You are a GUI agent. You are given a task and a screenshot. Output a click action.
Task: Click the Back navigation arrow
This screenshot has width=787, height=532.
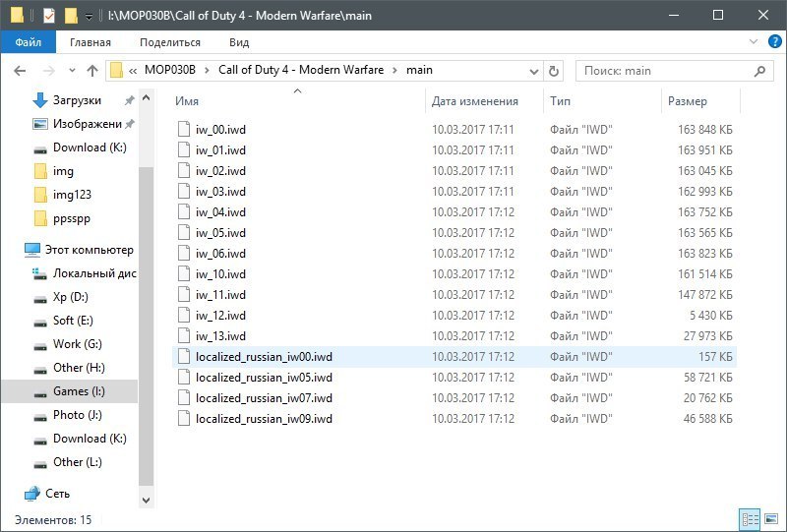coord(20,71)
